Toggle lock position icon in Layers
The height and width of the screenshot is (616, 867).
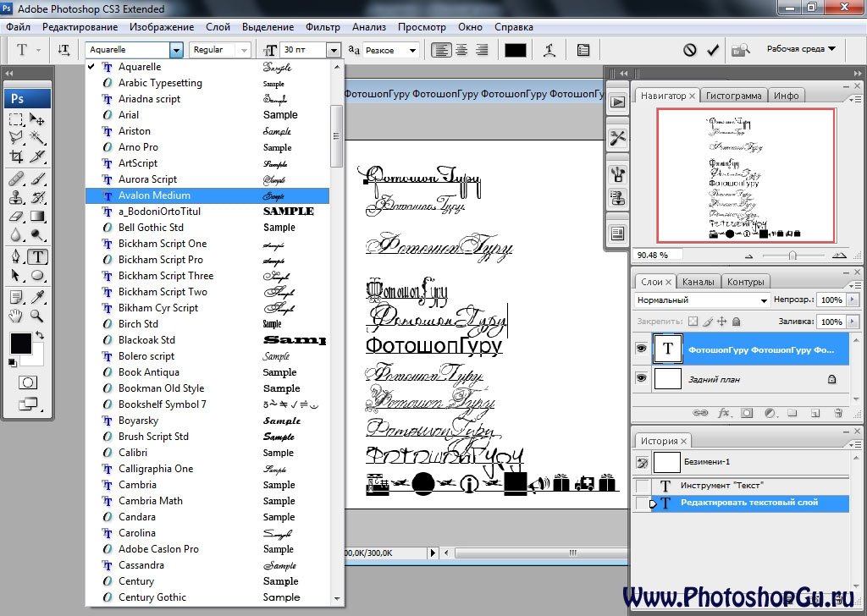click(722, 322)
